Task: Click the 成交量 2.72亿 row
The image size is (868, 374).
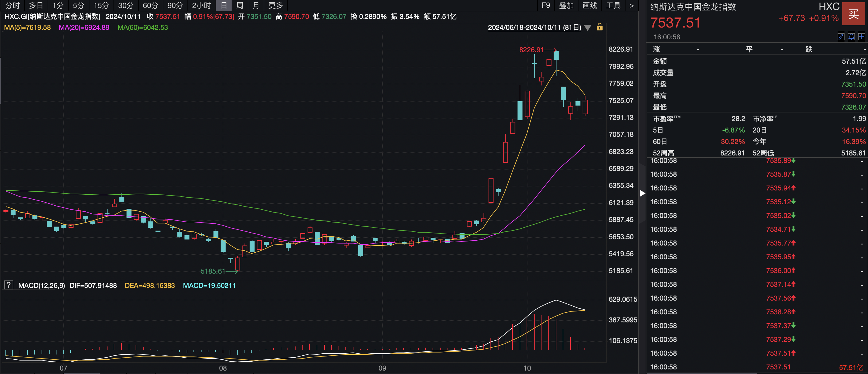Action: click(759, 73)
